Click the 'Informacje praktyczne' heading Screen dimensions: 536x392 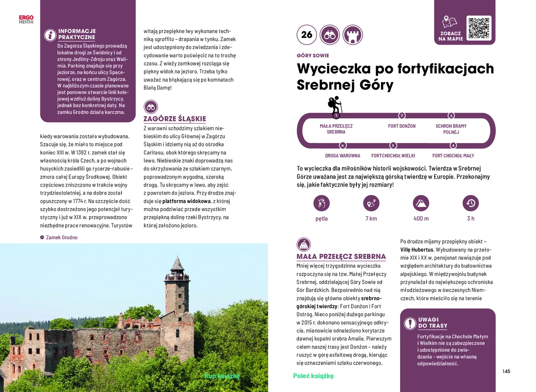(77, 34)
